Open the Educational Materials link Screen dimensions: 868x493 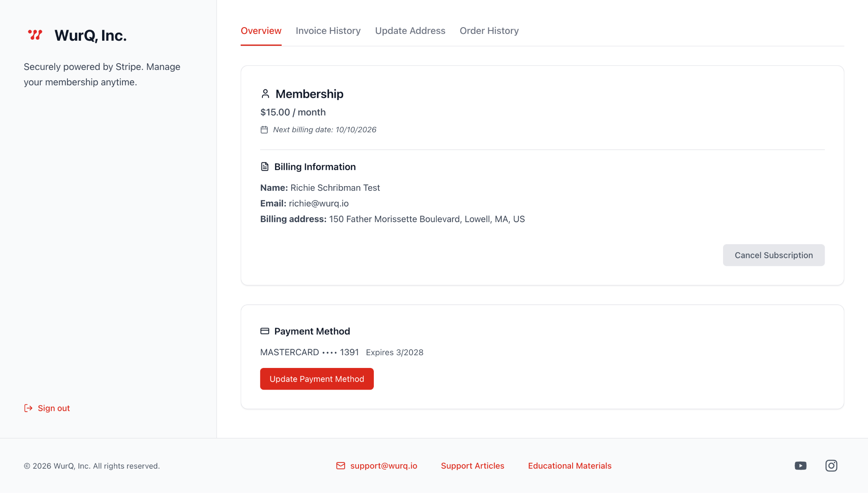pos(570,466)
